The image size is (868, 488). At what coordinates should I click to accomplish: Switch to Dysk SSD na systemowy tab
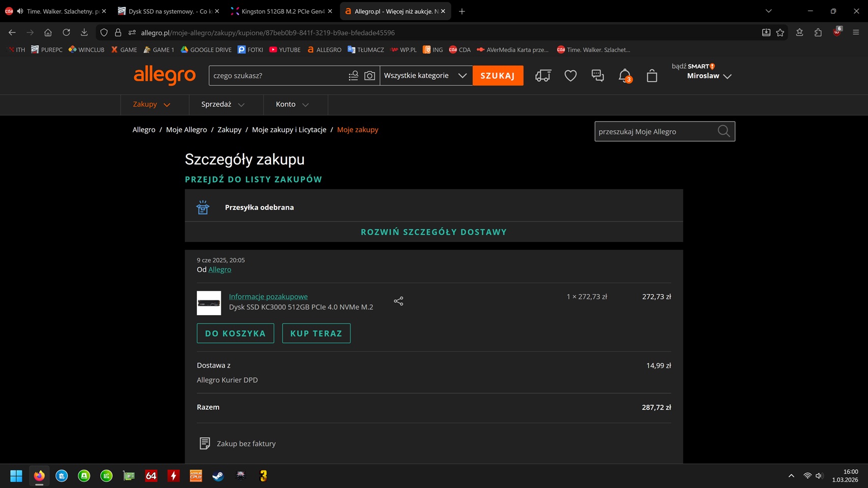(168, 11)
